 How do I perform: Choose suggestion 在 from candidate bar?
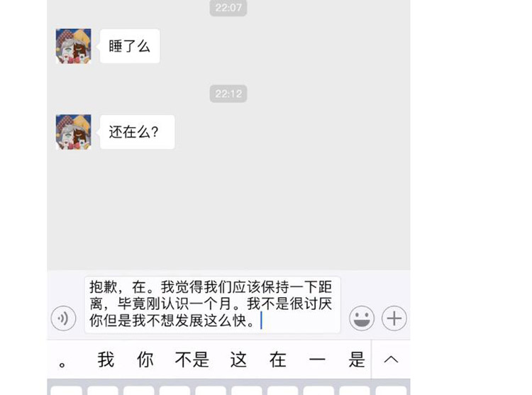click(x=277, y=359)
